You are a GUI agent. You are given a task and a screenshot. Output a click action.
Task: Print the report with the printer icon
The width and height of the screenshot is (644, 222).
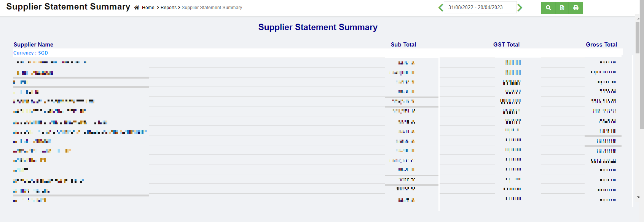tap(576, 8)
